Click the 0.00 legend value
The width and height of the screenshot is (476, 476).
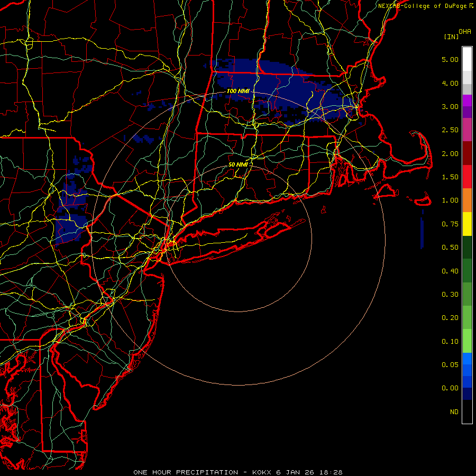click(x=450, y=388)
